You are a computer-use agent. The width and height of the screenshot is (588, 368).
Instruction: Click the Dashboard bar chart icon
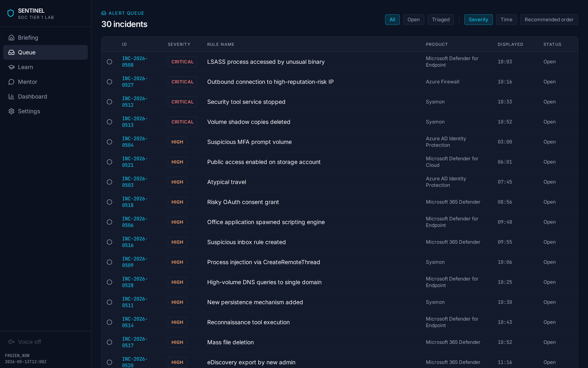[11, 96]
